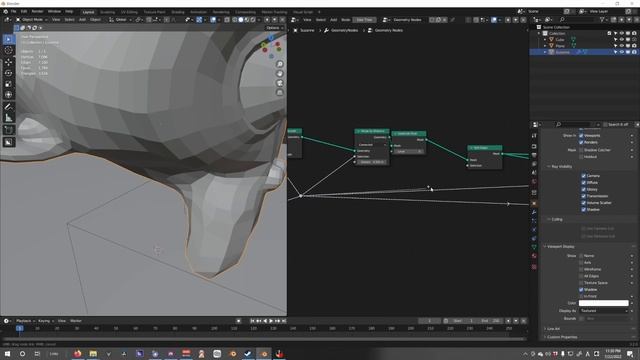This screenshot has width=640, height=360.
Task: Click the zoom view magnifier gizmo
Action: [280, 64]
